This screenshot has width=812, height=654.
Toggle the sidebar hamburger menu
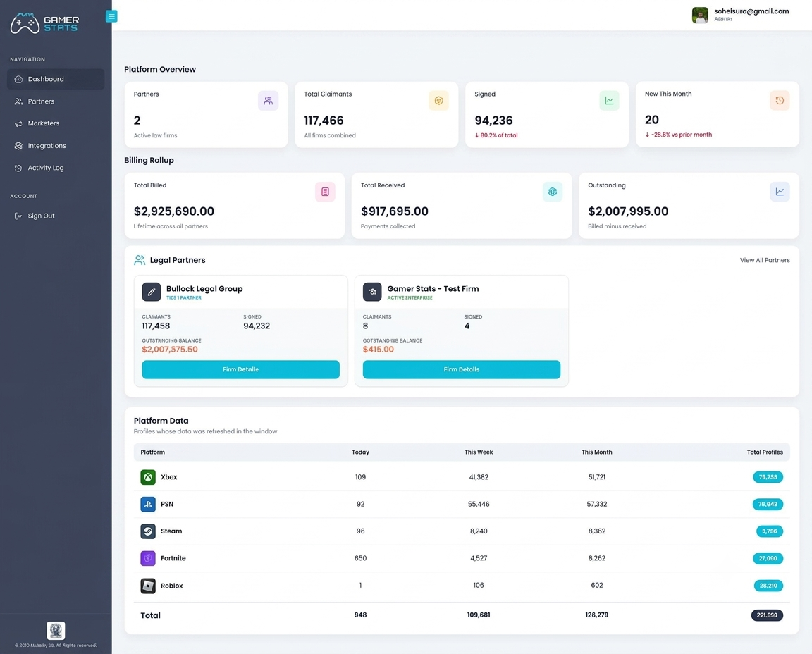click(x=111, y=16)
